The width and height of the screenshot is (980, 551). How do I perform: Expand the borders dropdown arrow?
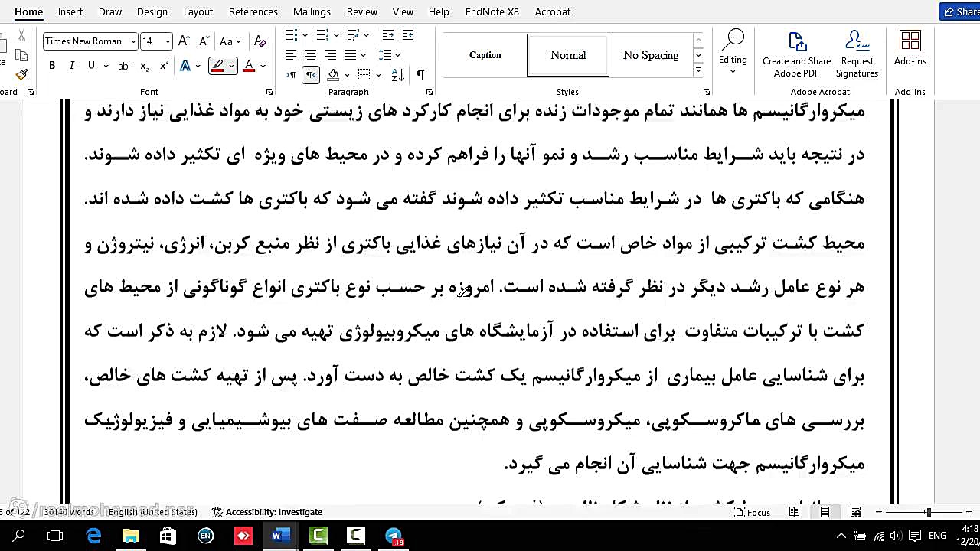380,75
